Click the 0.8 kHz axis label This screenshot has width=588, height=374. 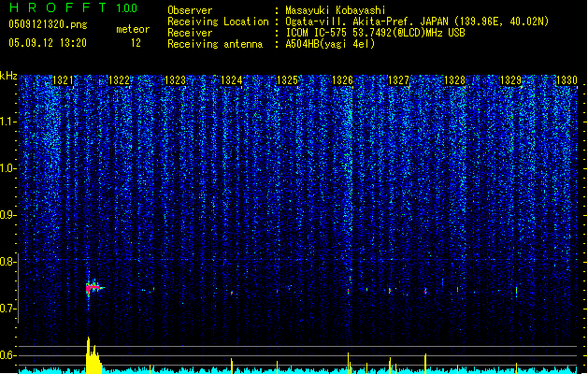pyautogui.click(x=8, y=262)
